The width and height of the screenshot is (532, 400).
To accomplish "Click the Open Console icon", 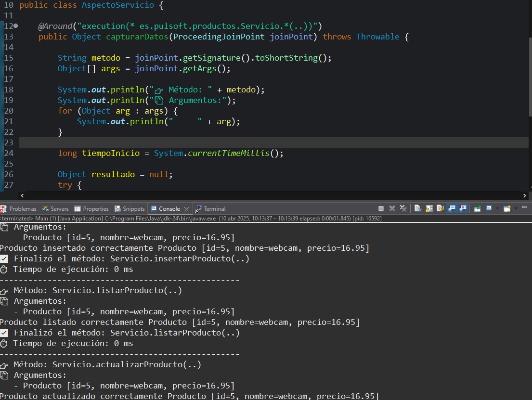I will click(506, 209).
